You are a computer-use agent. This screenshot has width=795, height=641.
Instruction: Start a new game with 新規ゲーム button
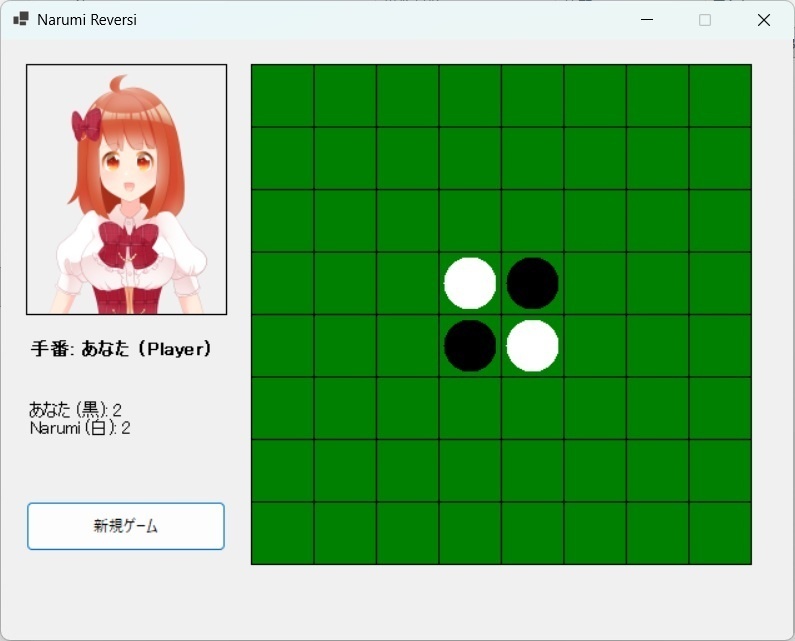126,526
